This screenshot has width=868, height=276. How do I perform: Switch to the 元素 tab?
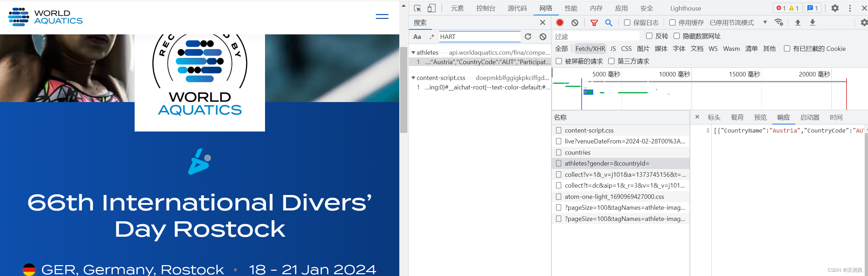457,8
